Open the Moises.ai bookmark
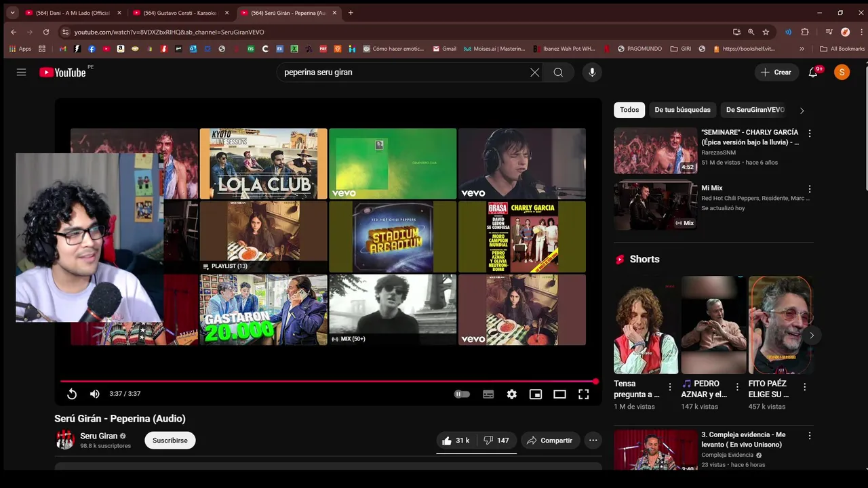Viewport: 868px width, 488px height. pyautogui.click(x=494, y=49)
